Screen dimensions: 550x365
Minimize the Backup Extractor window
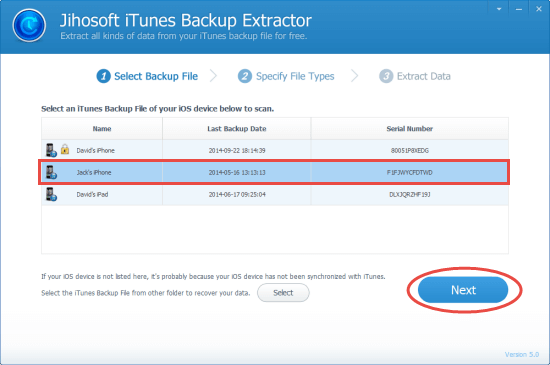pyautogui.click(x=519, y=9)
